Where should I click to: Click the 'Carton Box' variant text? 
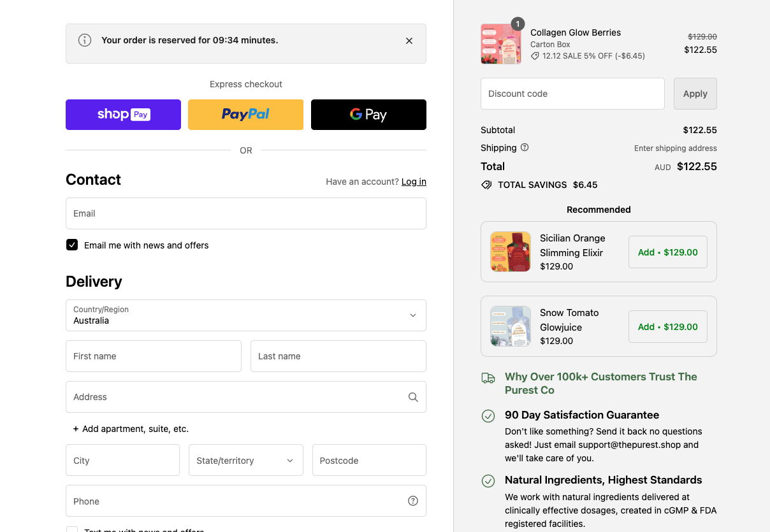[x=550, y=45]
